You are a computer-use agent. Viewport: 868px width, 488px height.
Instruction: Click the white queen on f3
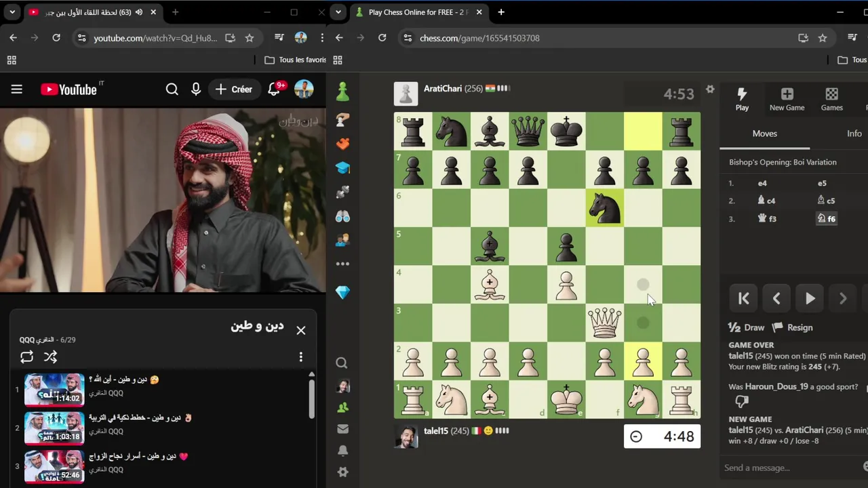[x=604, y=323]
